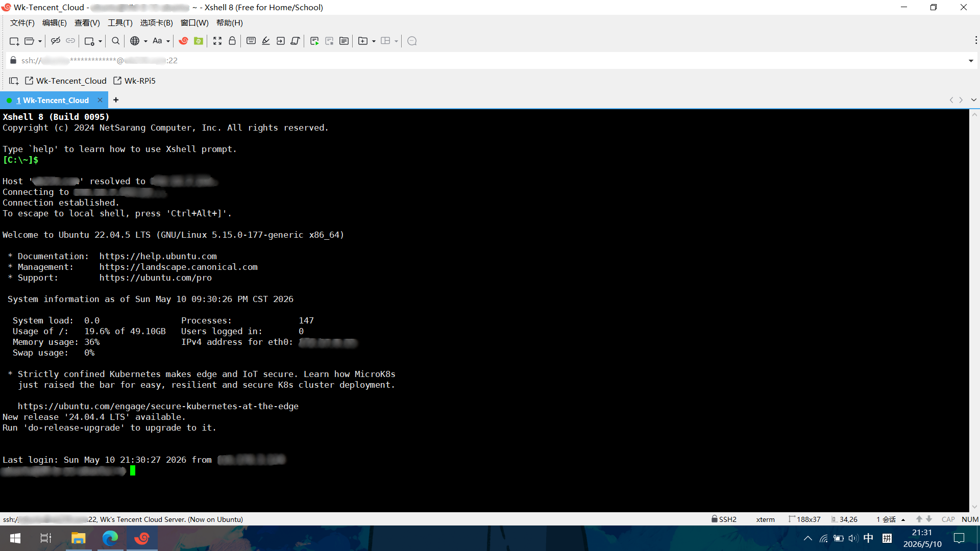Click the SSH2 status bar entry

point(724,519)
